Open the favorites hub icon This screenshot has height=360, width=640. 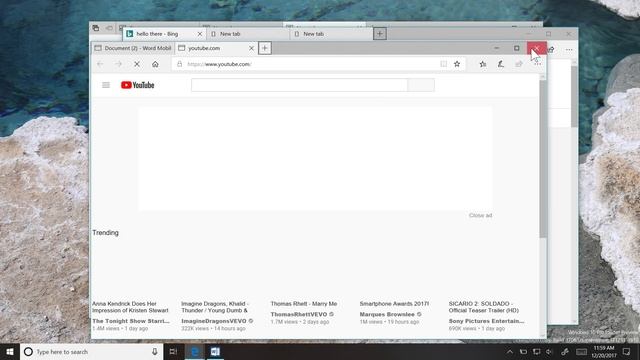483,64
